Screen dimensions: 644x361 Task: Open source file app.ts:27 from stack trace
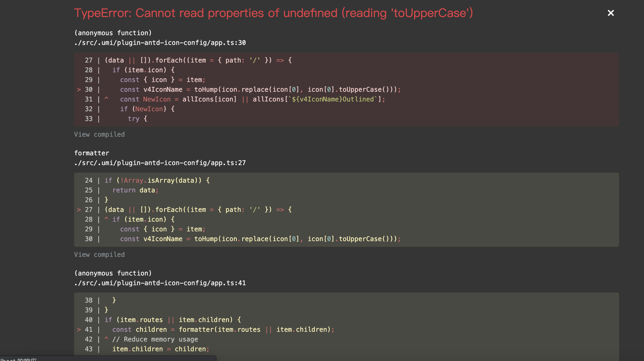160,163
